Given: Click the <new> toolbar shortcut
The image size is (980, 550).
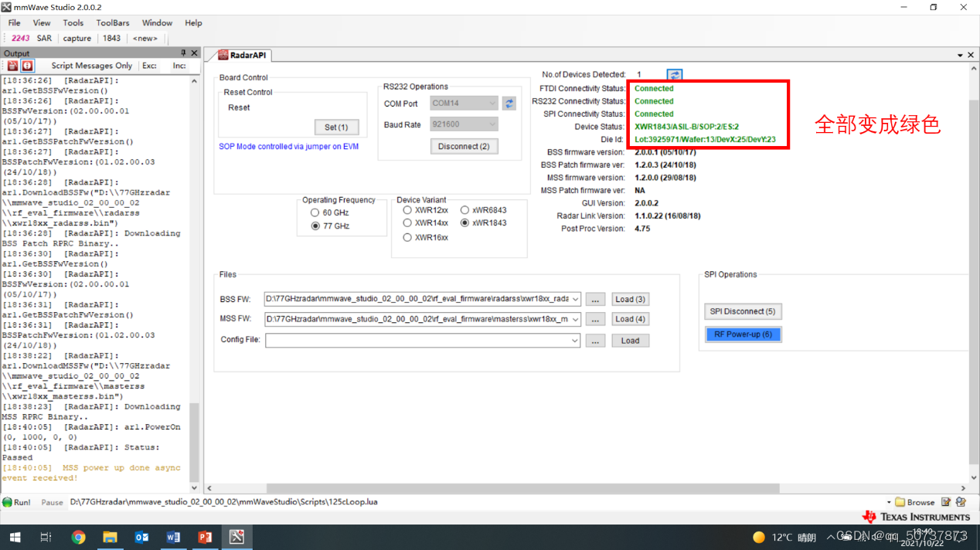Looking at the screenshot, I should click(145, 38).
